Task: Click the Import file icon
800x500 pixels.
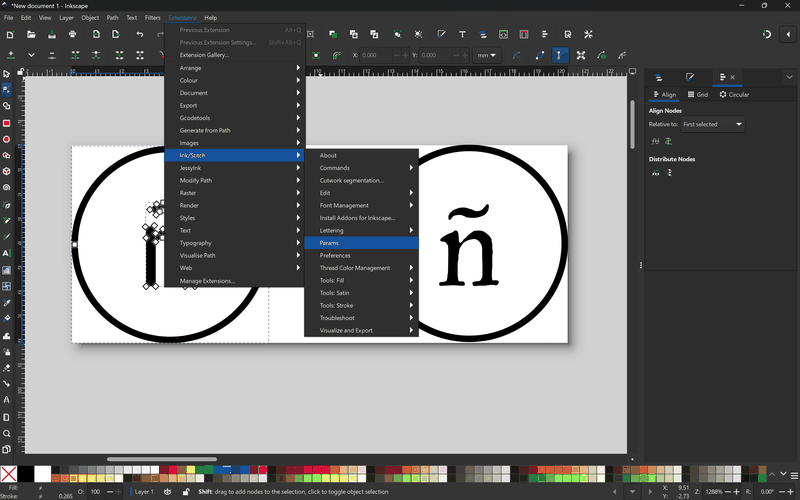Action: (x=96, y=34)
